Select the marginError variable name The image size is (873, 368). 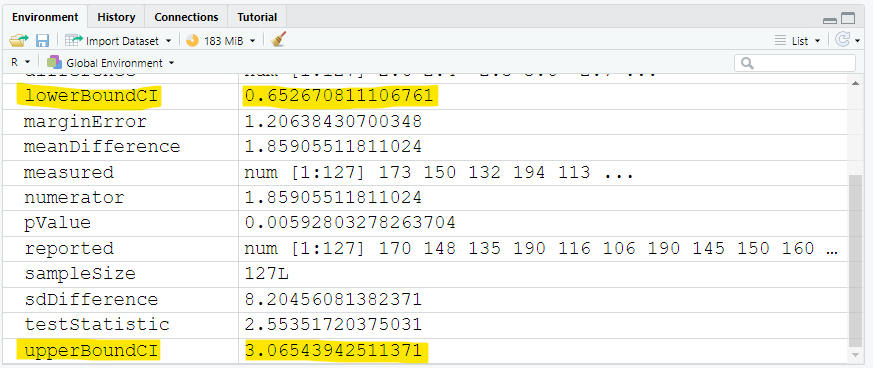click(85, 121)
